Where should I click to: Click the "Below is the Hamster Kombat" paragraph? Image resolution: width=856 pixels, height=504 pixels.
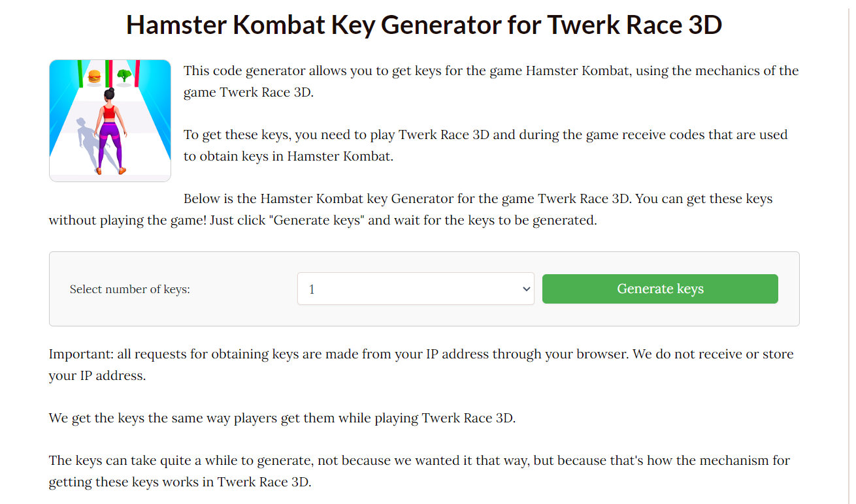coord(424,210)
